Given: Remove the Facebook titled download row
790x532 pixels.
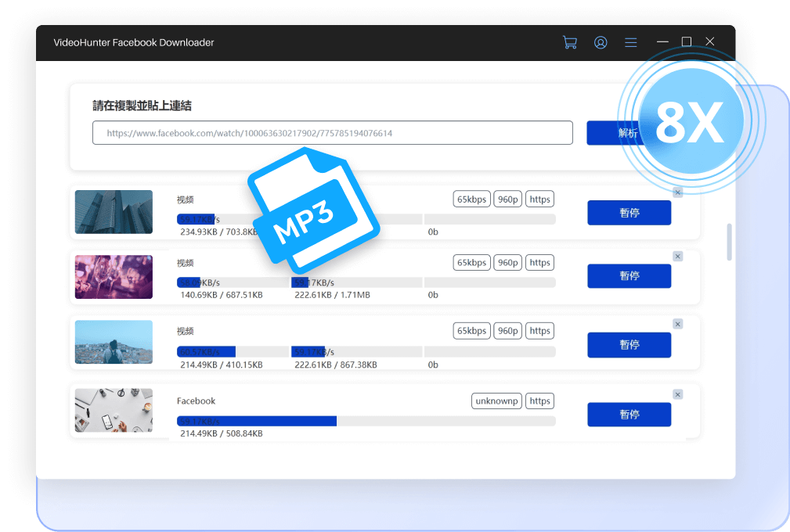Looking at the screenshot, I should pos(678,394).
